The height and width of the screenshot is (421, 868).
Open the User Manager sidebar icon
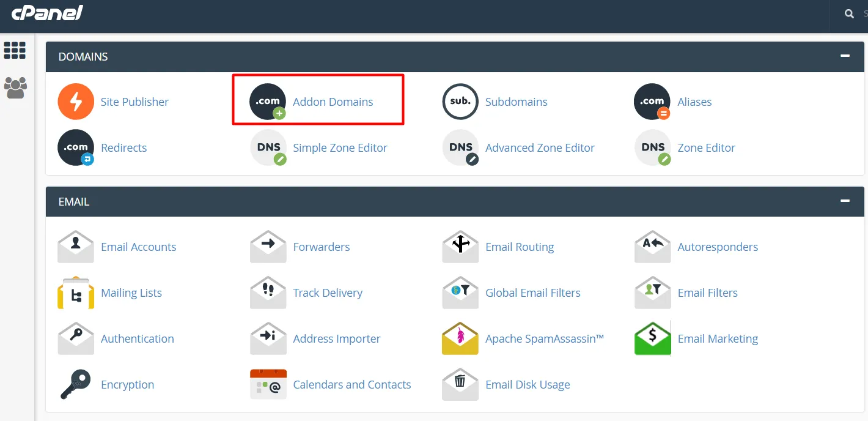[15, 88]
